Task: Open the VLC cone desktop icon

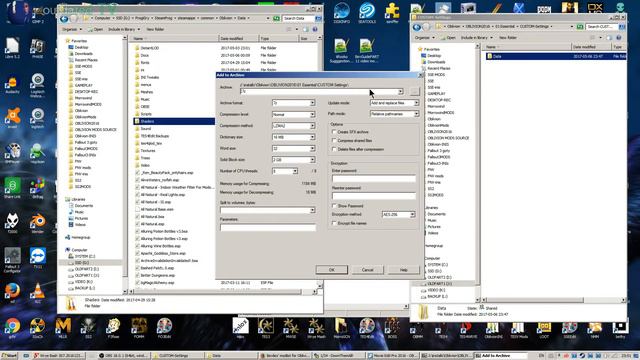Action: pyautogui.click(x=38, y=292)
